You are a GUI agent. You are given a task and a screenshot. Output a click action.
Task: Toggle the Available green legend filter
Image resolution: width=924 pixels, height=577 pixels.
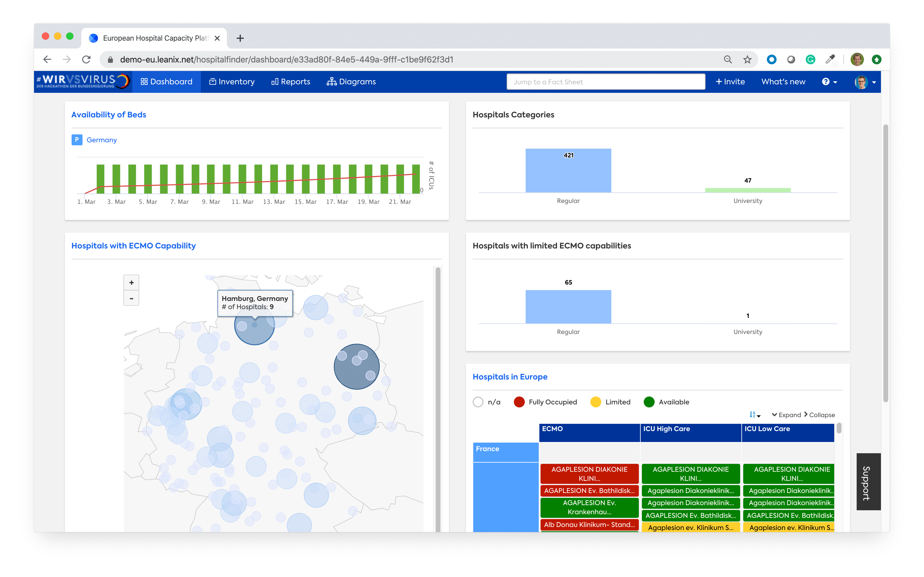[649, 402]
